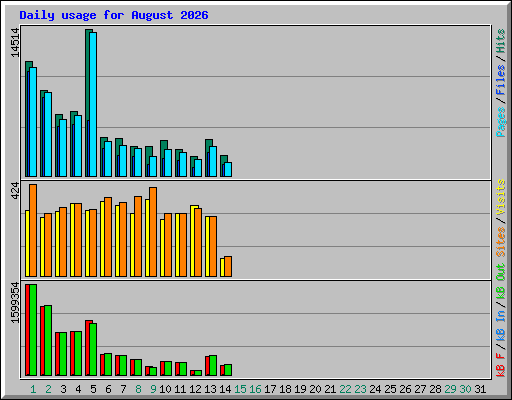Click the green kB bar for day 13
Viewport: 512px width, 400px height.
click(x=213, y=365)
